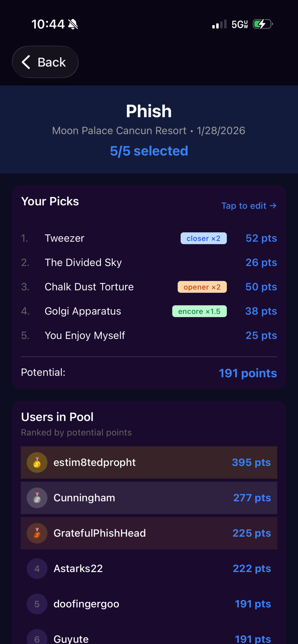Image resolution: width=298 pixels, height=644 pixels.
Task: Tap the gold first-place medal icon
Action: (37, 462)
